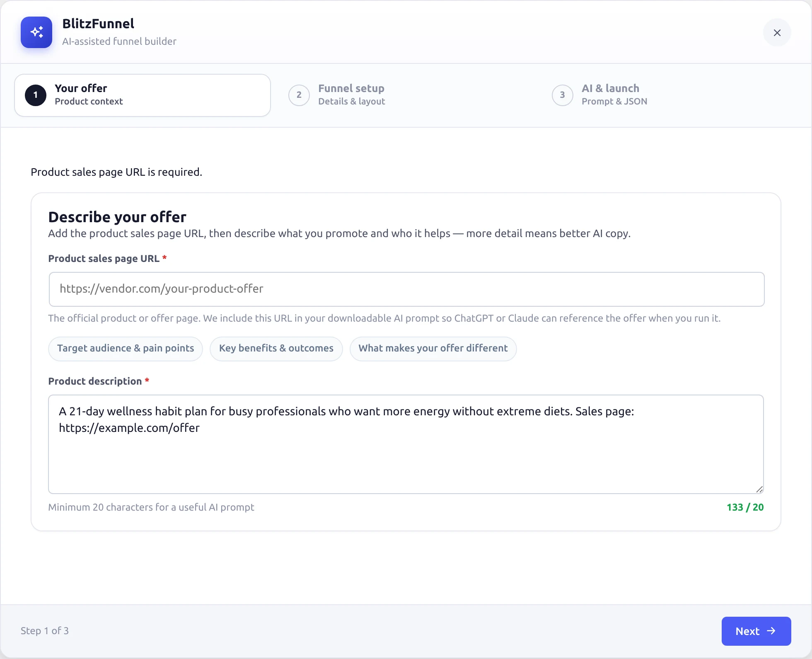812x659 pixels.
Task: Close the funnel builder dialog
Action: tap(777, 33)
